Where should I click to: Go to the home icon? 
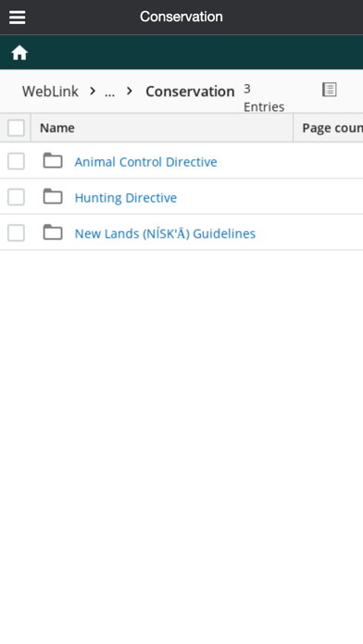click(x=19, y=53)
